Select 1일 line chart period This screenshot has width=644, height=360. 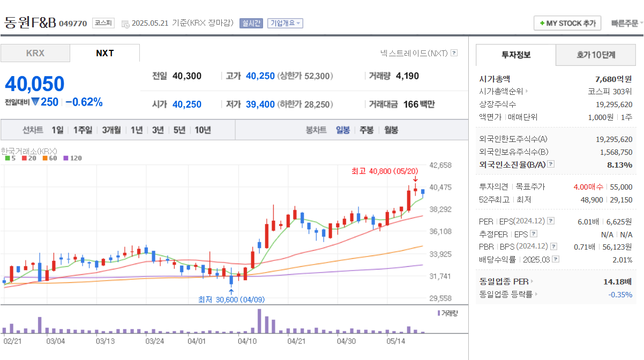[57, 130]
